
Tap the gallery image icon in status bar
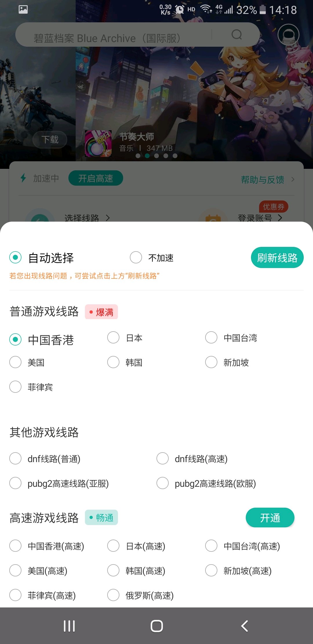click(23, 10)
